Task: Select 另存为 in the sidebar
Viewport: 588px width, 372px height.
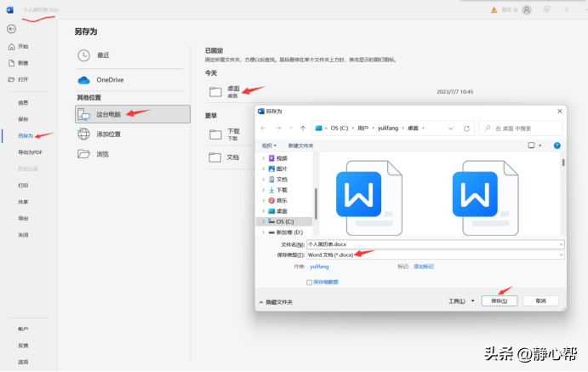Action: click(x=26, y=135)
